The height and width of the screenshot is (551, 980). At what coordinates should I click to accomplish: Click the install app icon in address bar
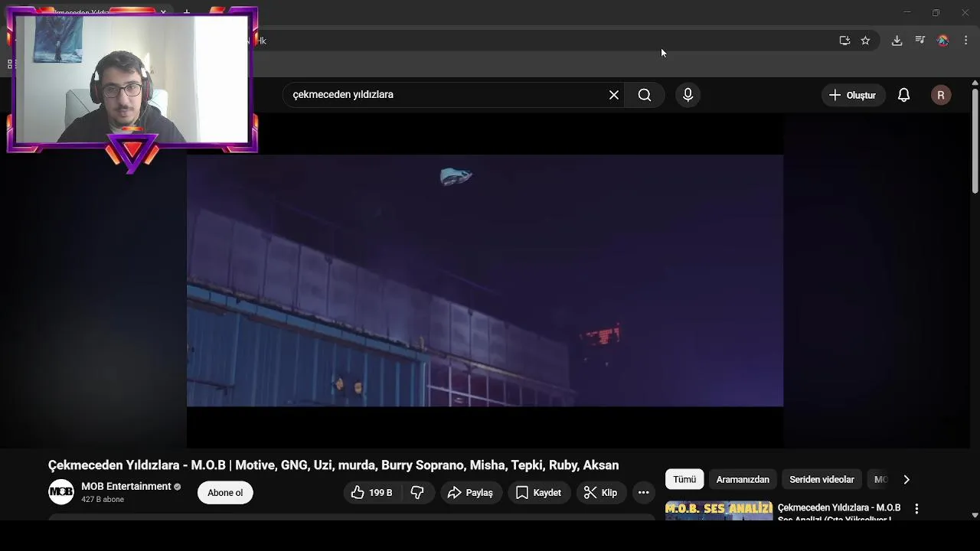[x=844, y=41]
